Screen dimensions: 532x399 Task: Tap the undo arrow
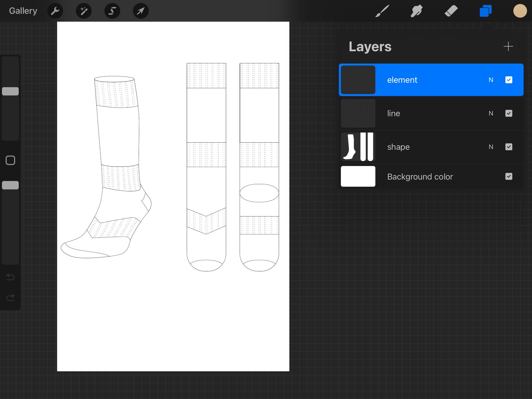(x=10, y=277)
